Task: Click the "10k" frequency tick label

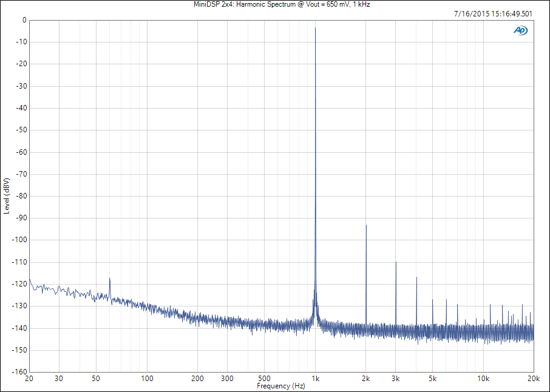Action: click(x=483, y=379)
